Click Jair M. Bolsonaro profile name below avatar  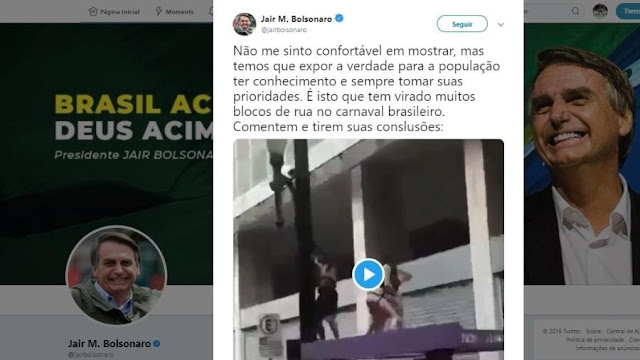[x=109, y=344]
